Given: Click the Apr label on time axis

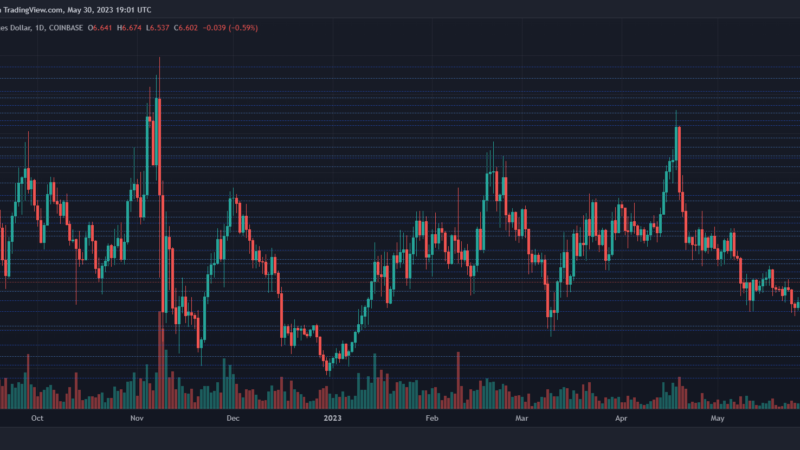Looking at the screenshot, I should click(621, 418).
